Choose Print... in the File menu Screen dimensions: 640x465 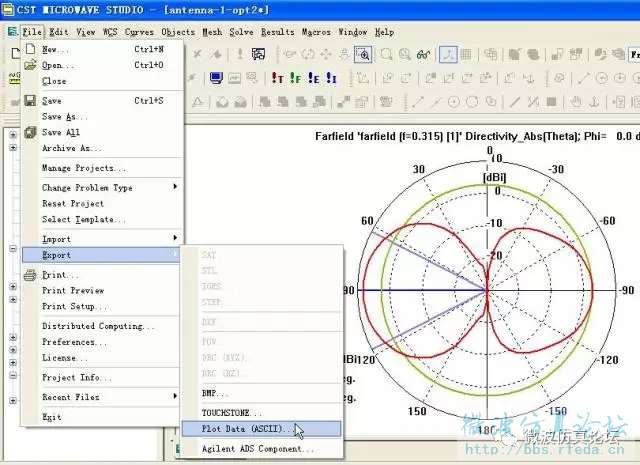coord(102,275)
